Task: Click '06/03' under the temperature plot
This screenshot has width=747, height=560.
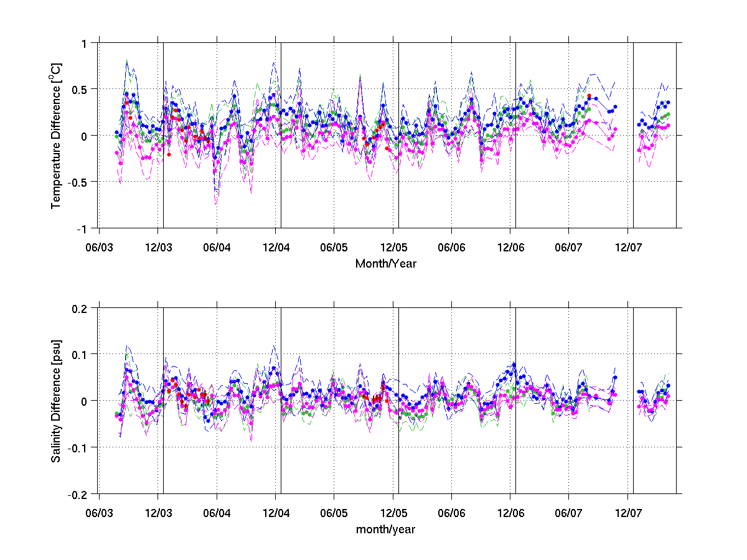Action: (x=100, y=248)
